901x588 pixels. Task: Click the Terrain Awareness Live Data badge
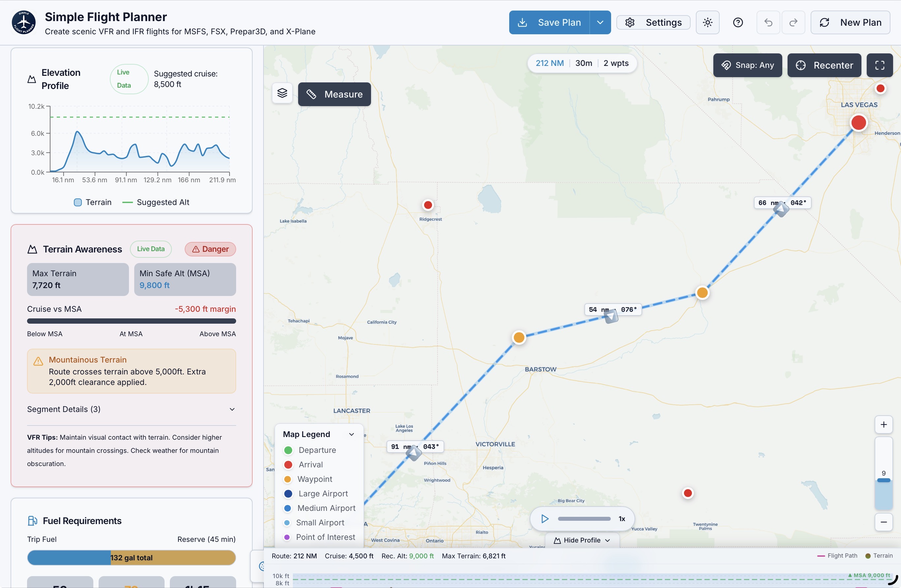tap(151, 249)
